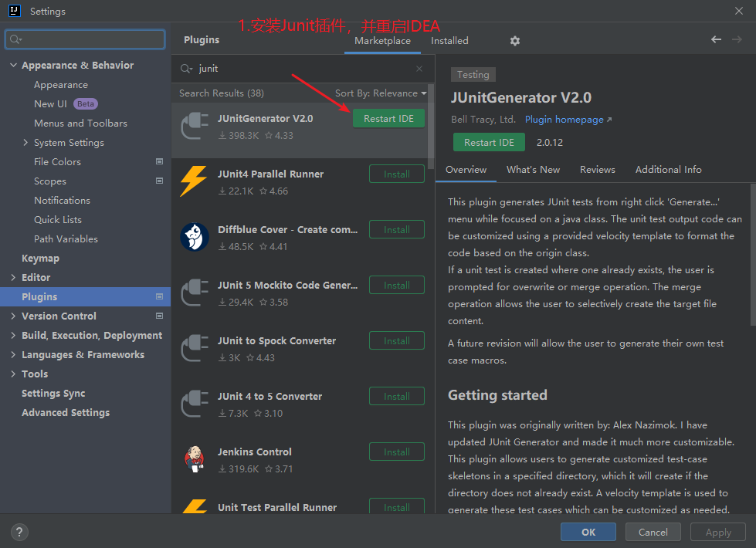Click Plugins project-level indicator icon

pyautogui.click(x=159, y=296)
